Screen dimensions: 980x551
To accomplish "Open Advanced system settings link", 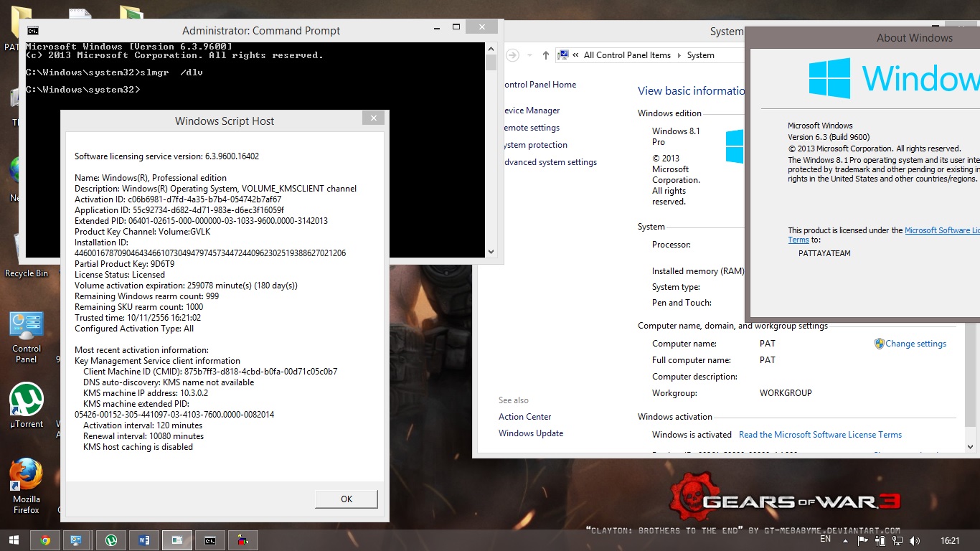I will [549, 162].
